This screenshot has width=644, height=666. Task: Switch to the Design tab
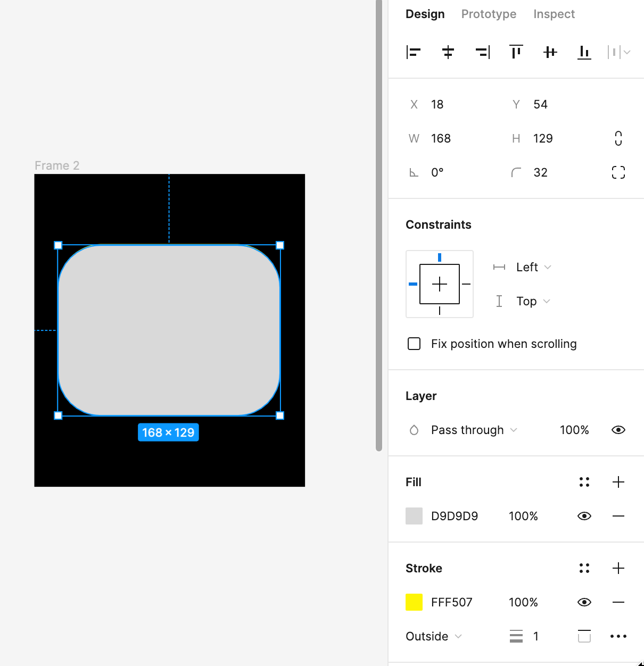425,14
